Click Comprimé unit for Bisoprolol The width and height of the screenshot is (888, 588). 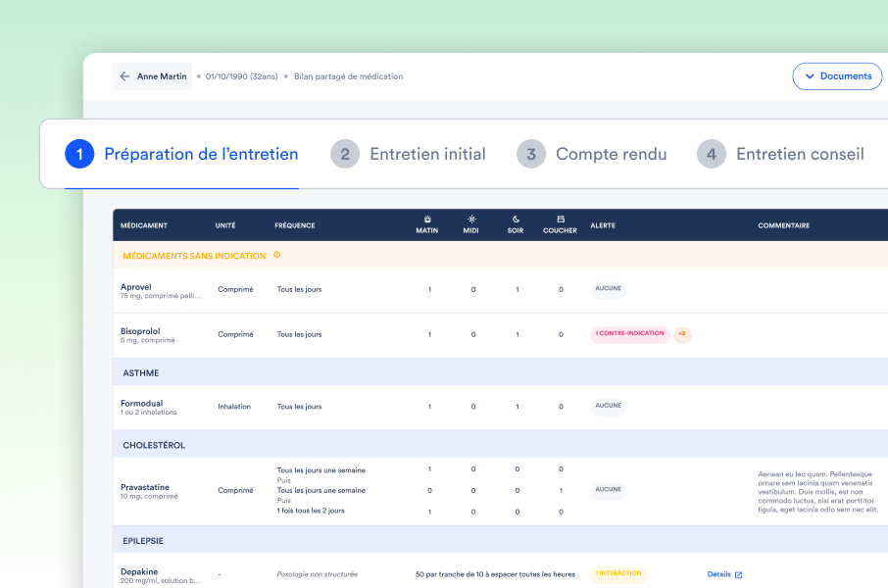(x=235, y=335)
